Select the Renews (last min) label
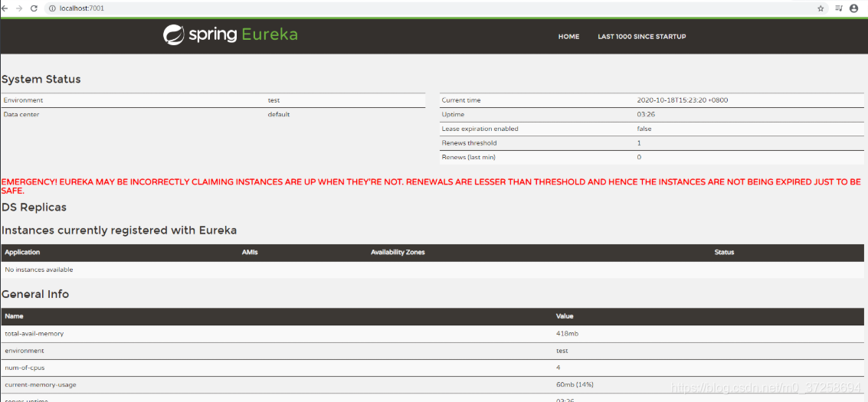Viewport: 868px width, 402px height. point(468,158)
